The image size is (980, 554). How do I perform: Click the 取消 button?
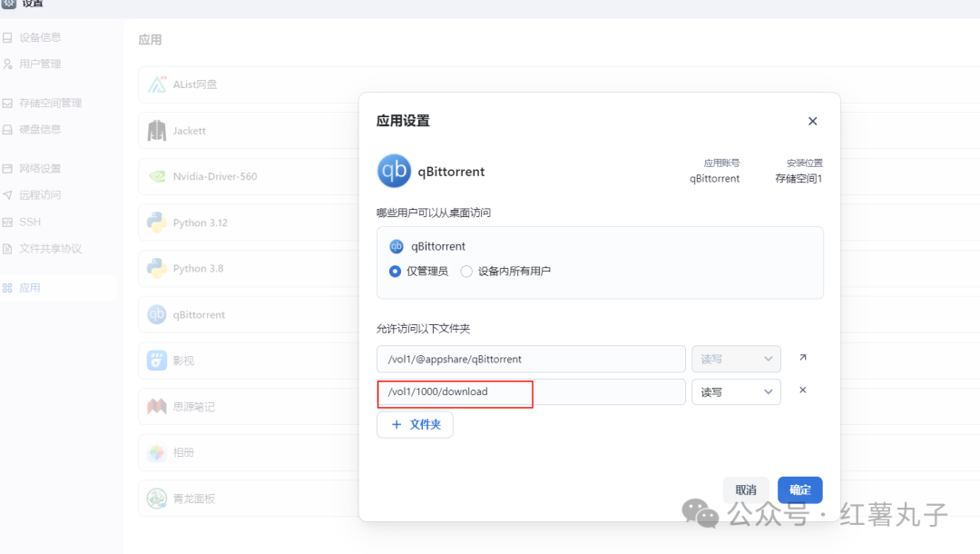coord(746,490)
